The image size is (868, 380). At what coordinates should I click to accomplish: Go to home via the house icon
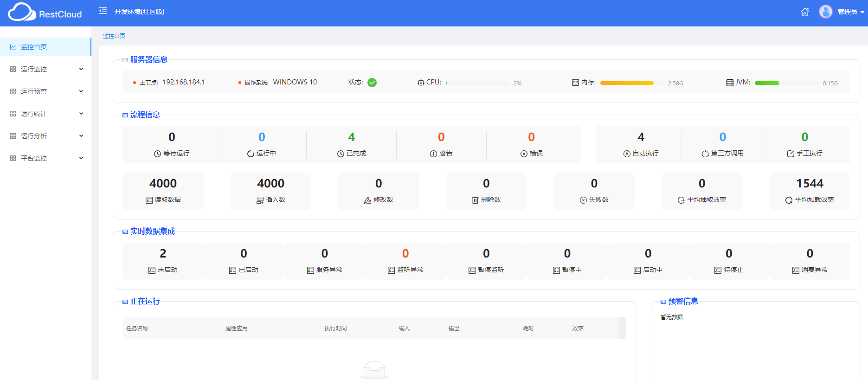click(805, 12)
